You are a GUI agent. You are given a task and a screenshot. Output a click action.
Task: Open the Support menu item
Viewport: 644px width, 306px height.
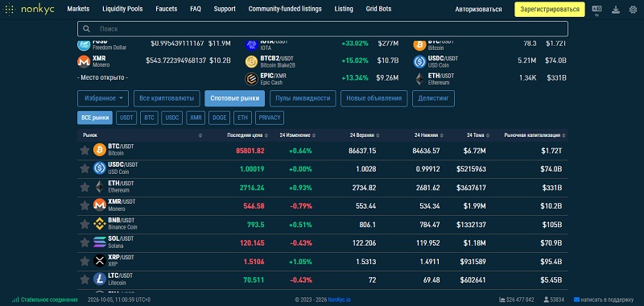pyautogui.click(x=225, y=9)
